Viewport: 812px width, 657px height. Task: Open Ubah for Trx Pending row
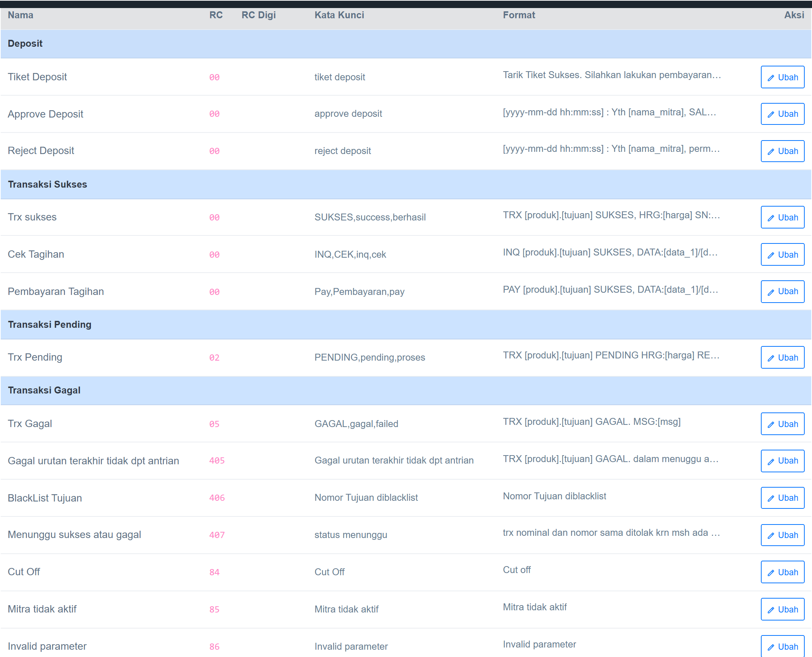click(782, 357)
